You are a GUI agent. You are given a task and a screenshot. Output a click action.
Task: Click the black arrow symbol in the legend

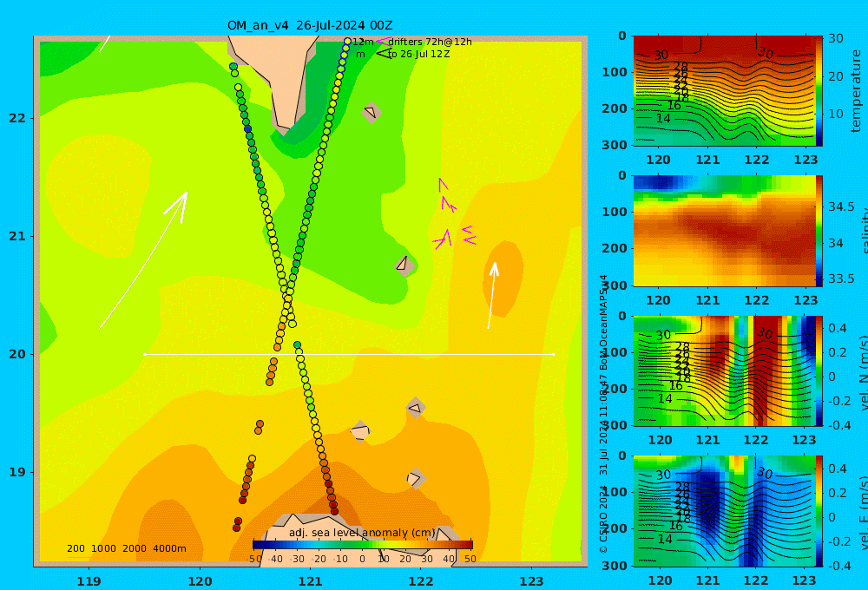click(383, 54)
